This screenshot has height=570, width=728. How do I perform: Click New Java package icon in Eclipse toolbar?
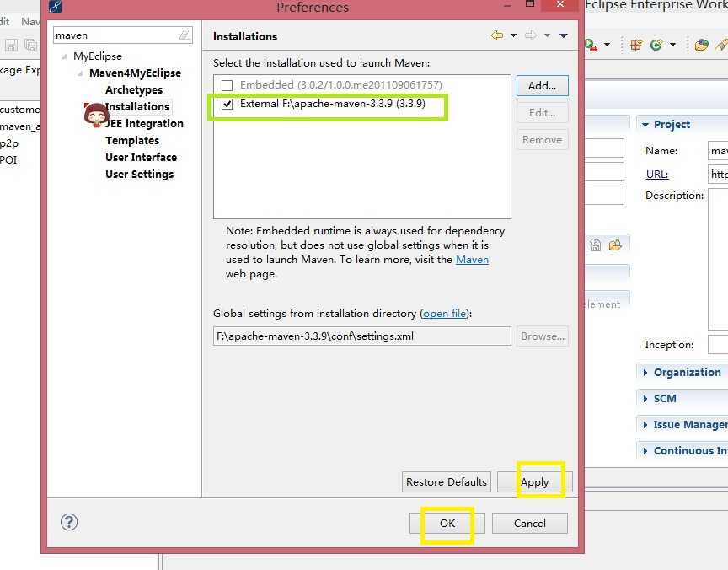tap(635, 45)
